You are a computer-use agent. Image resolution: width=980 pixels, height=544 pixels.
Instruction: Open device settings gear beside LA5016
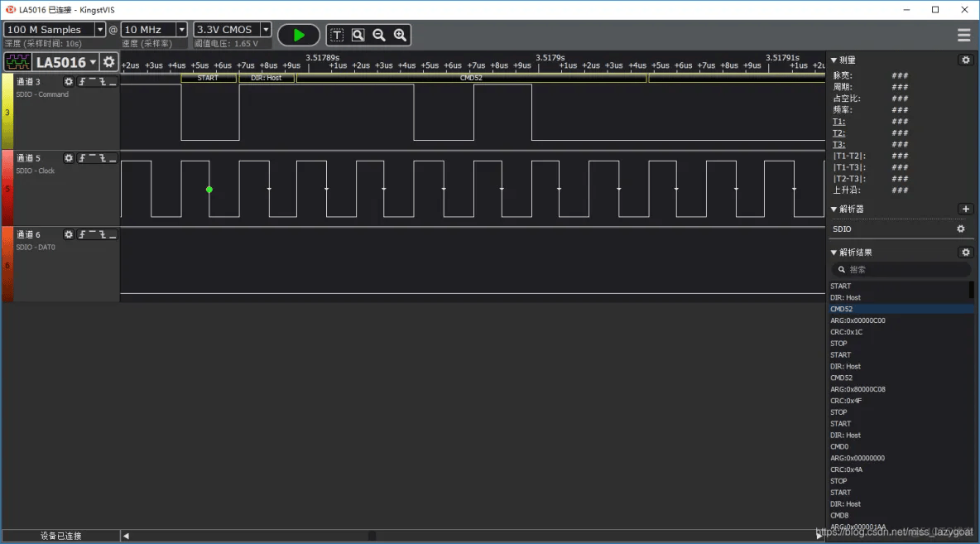108,62
